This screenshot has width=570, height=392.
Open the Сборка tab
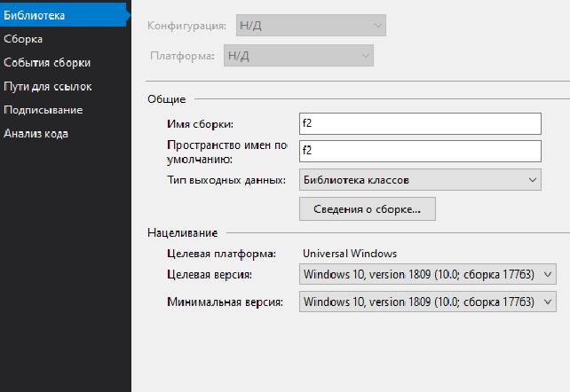(23, 39)
